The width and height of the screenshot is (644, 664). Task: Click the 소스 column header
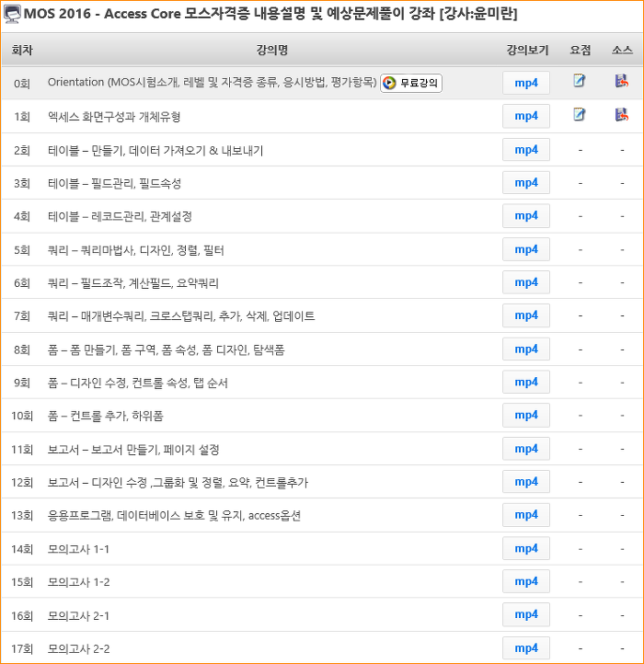[x=622, y=50]
